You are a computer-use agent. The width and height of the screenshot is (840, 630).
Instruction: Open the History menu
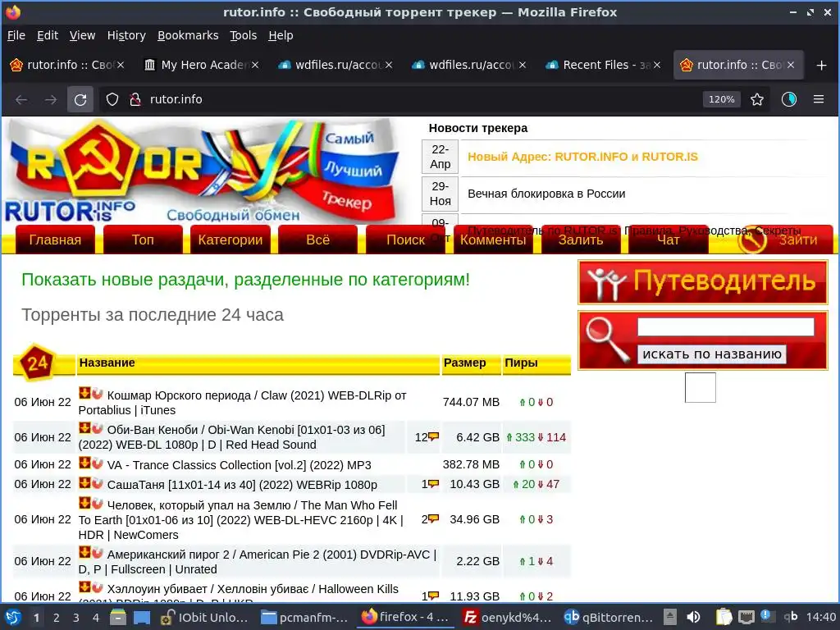[x=126, y=35]
